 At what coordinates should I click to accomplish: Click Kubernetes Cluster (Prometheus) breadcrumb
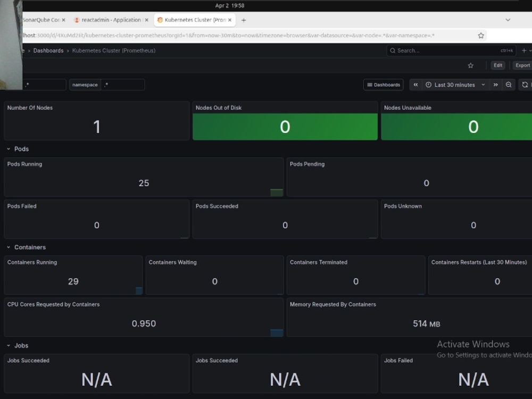[x=114, y=51]
